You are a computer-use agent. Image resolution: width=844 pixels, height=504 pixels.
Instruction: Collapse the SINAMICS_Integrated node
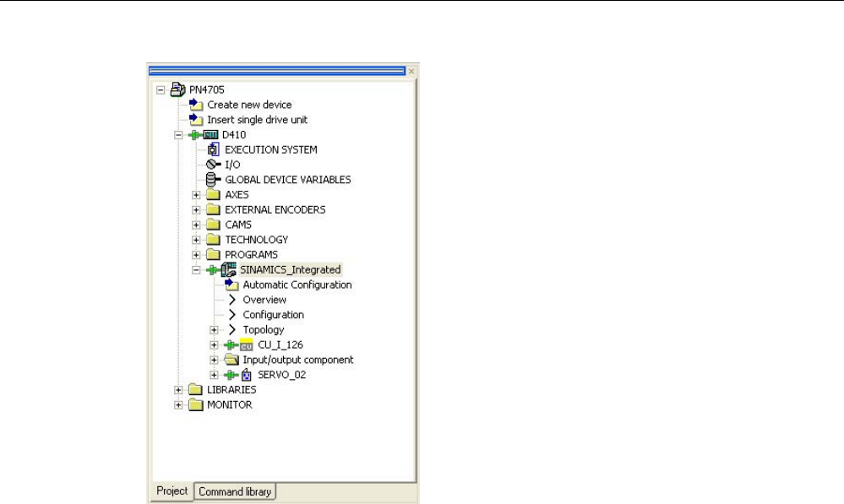pos(196,270)
